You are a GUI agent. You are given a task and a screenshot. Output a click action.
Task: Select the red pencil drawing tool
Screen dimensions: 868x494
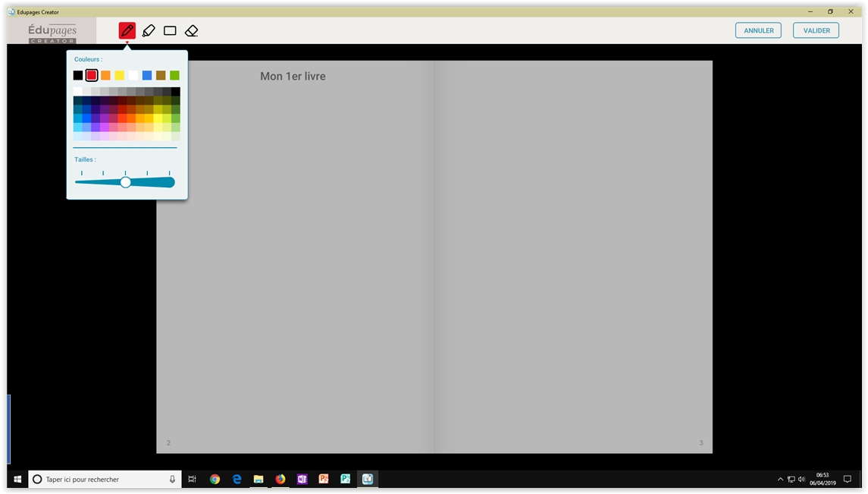point(127,30)
